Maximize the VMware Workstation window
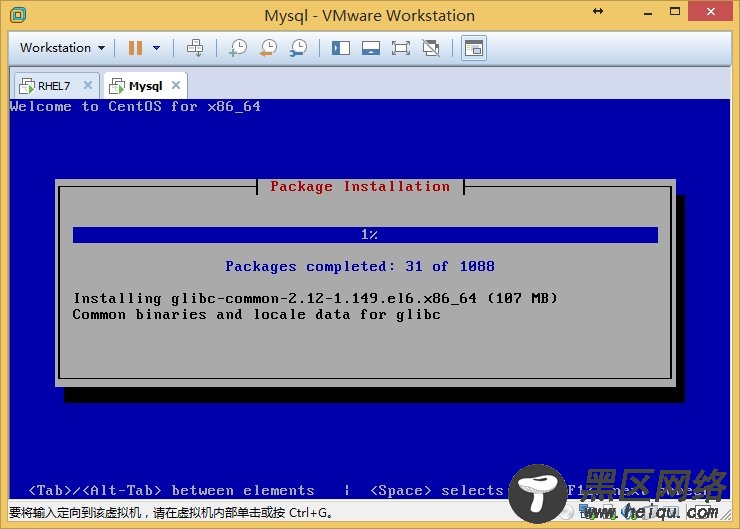Image resolution: width=740 pixels, height=529 pixels. click(x=675, y=12)
